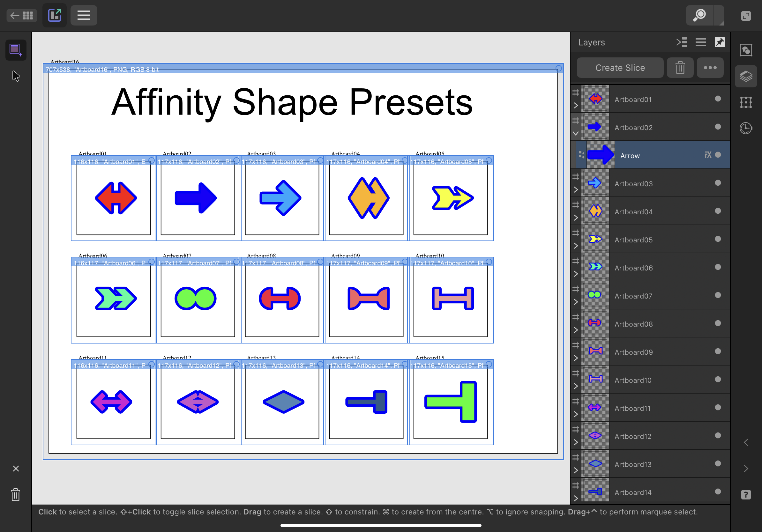The image size is (762, 532).
Task: Toggle visibility of Artboard01 layer
Action: click(718, 99)
